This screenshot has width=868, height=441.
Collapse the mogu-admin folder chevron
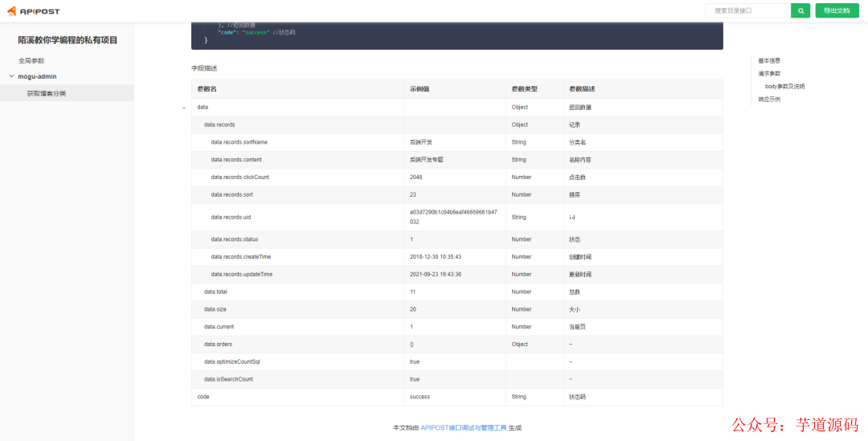[11, 76]
